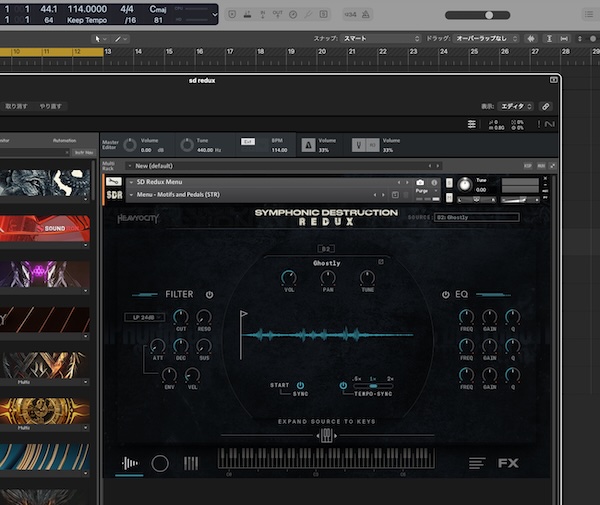The height and width of the screenshot is (505, 600).
Task: Click the red SOUND library thumbnail
Action: [x=45, y=228]
